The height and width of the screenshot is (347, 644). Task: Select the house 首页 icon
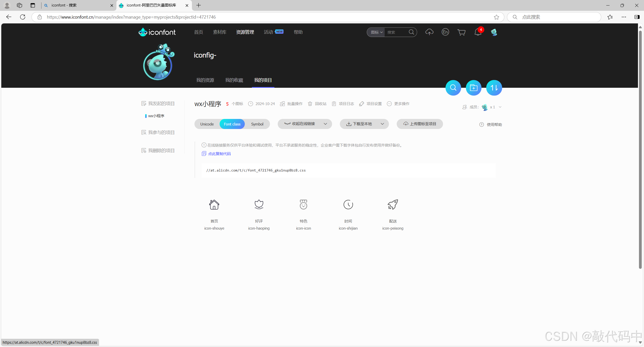[214, 205]
